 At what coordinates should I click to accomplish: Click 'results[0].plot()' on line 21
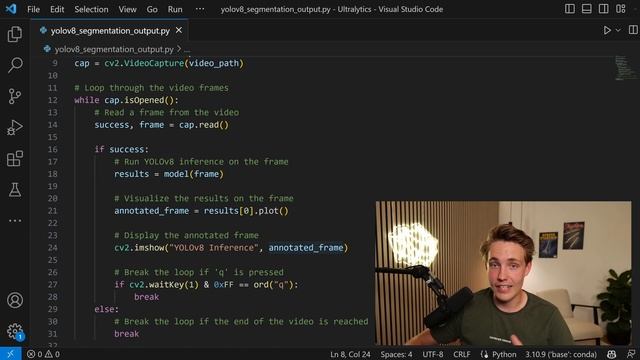246,211
